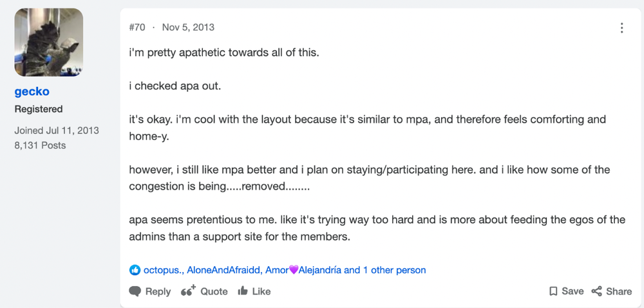
Task: Open the three-dot post options menu
Action: pos(622,28)
